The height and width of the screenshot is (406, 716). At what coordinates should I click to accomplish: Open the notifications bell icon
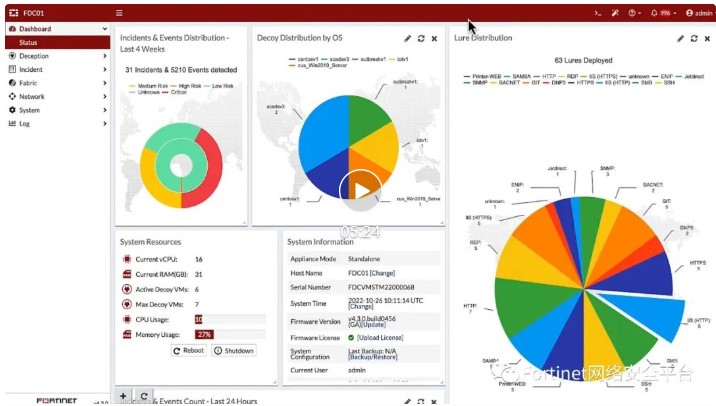[x=653, y=13]
